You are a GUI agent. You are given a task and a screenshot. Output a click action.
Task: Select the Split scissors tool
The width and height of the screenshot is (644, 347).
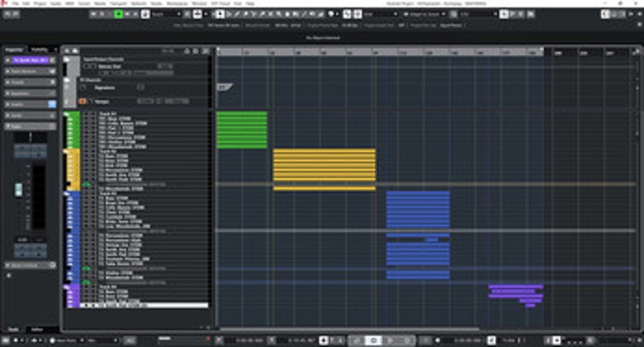point(253,14)
